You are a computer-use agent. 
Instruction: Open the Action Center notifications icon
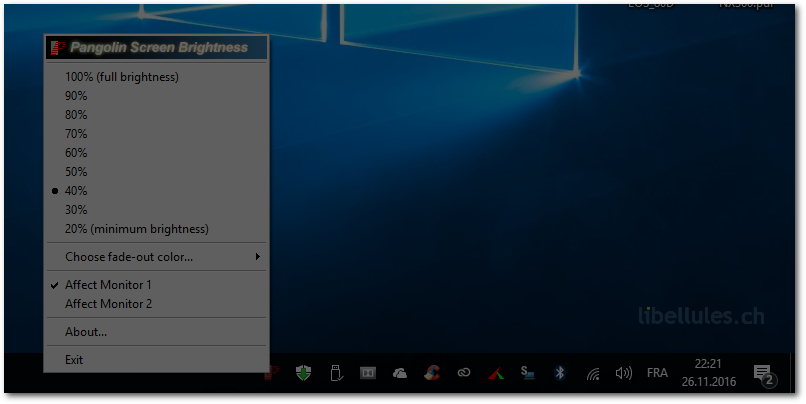763,374
